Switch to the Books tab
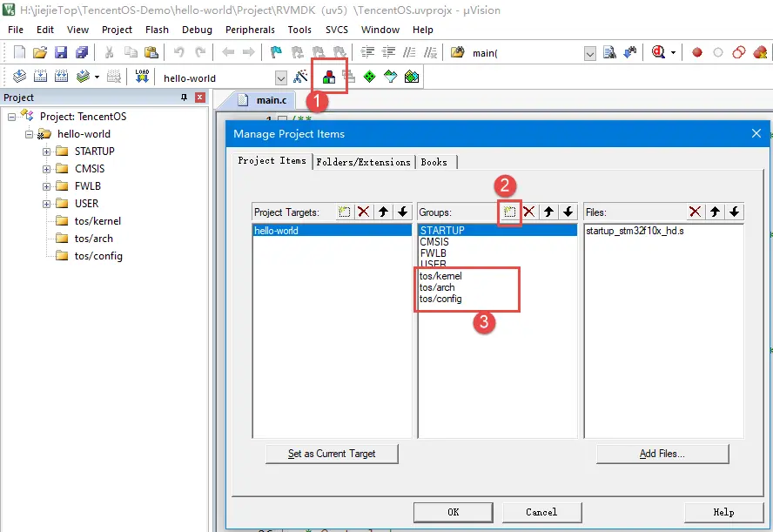 pos(434,162)
